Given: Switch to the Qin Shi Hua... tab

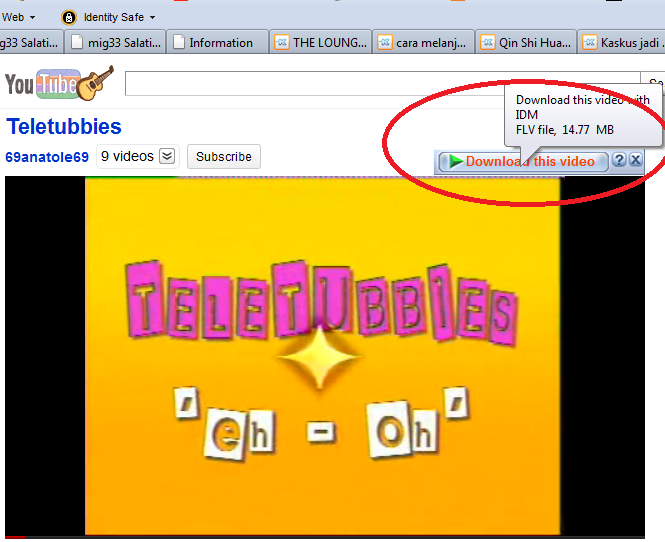Looking at the screenshot, I should click(526, 42).
